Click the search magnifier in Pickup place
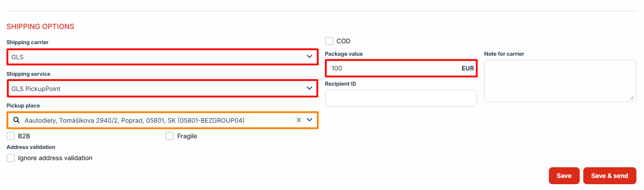 coord(16,120)
